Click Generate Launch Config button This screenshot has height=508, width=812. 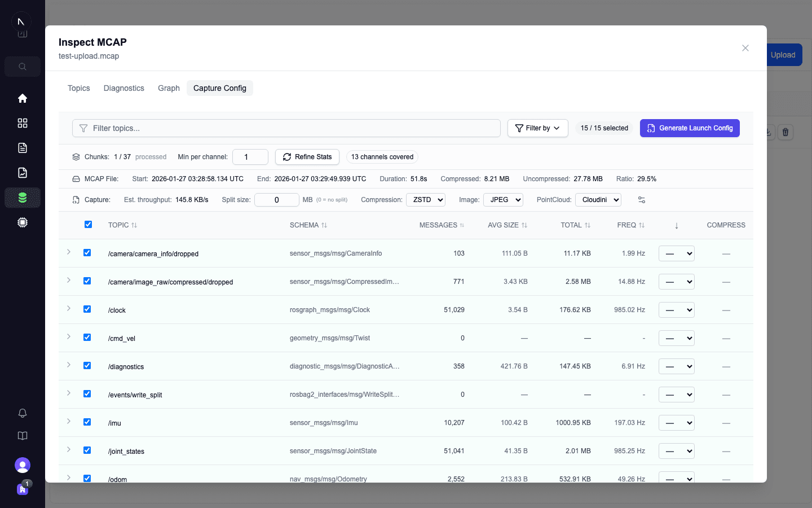point(690,128)
